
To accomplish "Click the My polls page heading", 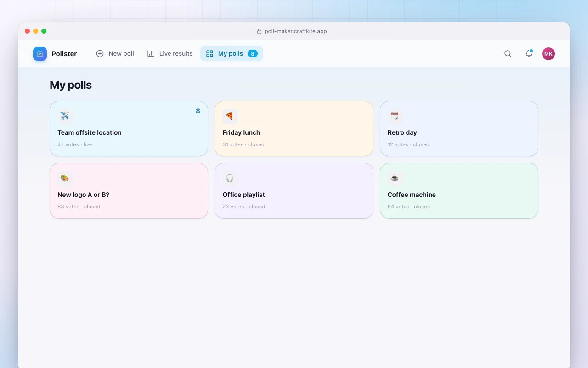I will (x=71, y=85).
